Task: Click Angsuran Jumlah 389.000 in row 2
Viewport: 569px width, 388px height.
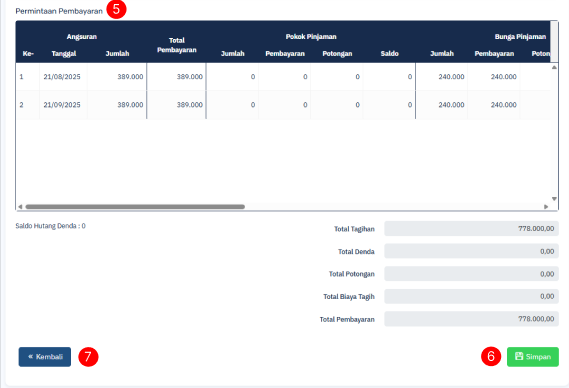Action: click(x=130, y=105)
